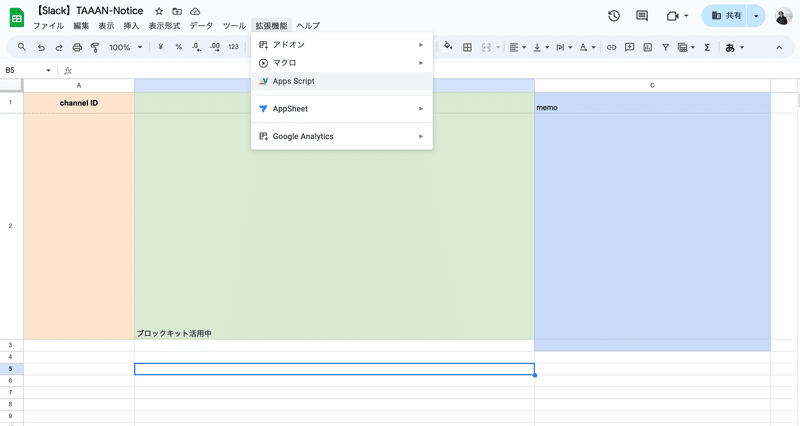Select row 5 header

[11, 368]
